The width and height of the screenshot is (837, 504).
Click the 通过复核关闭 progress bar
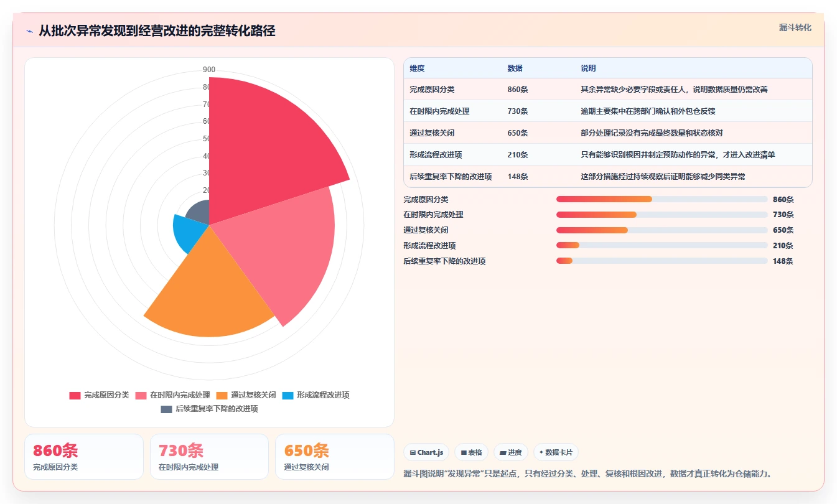(x=662, y=230)
